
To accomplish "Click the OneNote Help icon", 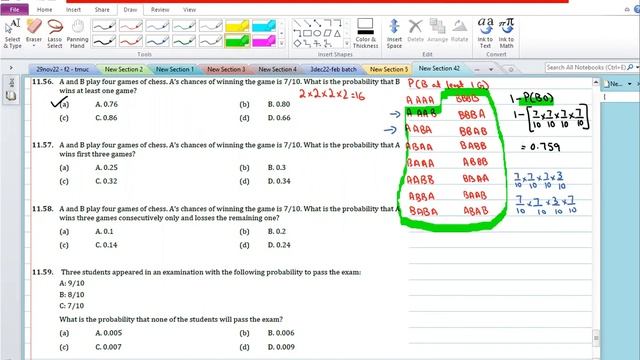I will coord(637,9).
